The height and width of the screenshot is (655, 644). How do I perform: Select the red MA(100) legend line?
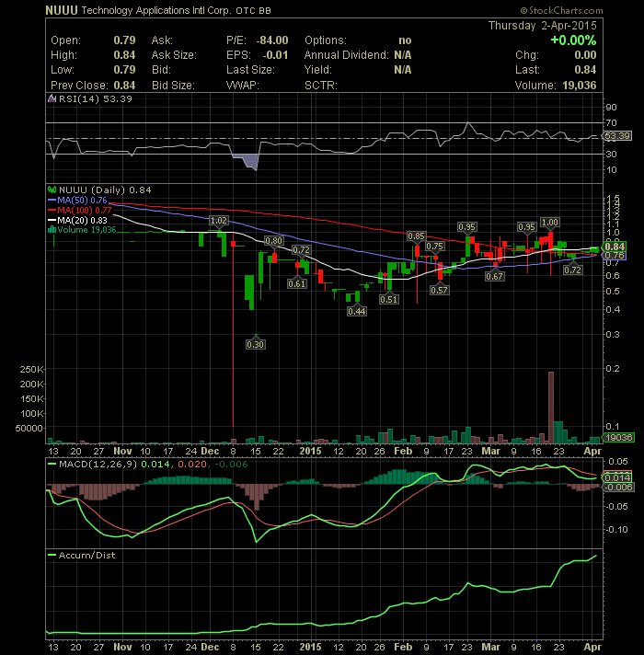pyautogui.click(x=52, y=210)
